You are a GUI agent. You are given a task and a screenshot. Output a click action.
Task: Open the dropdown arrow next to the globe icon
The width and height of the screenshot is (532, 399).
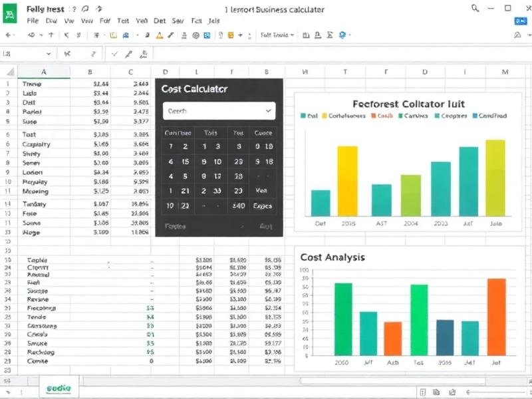350,35
